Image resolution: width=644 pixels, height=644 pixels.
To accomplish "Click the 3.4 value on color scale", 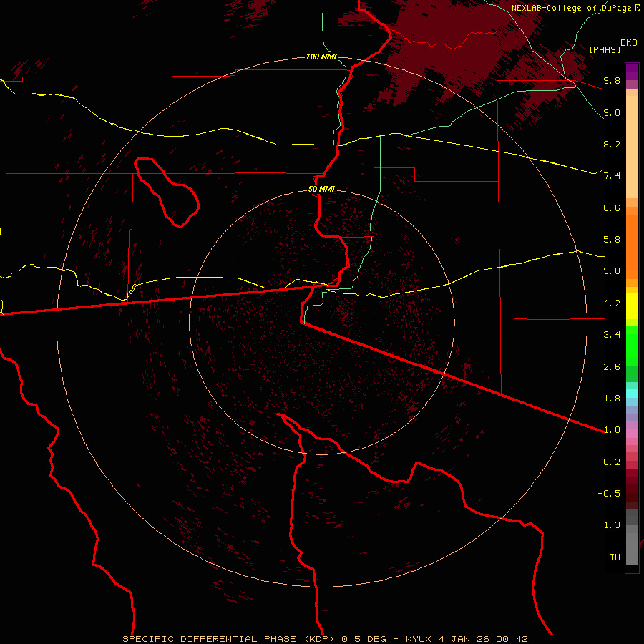I will click(x=612, y=335).
